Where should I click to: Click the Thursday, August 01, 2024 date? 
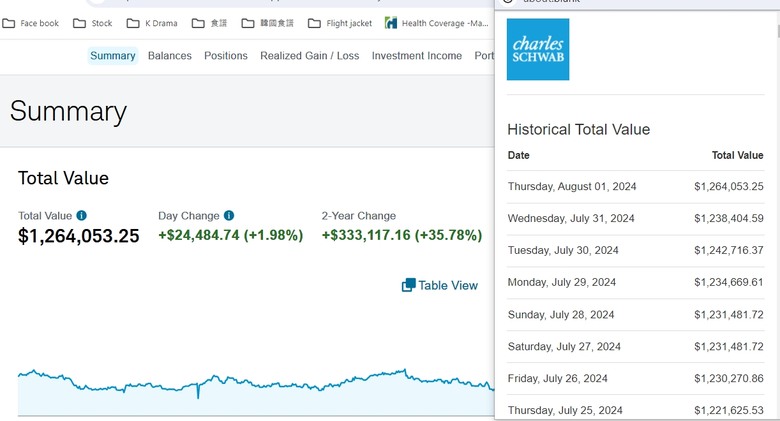[572, 187]
